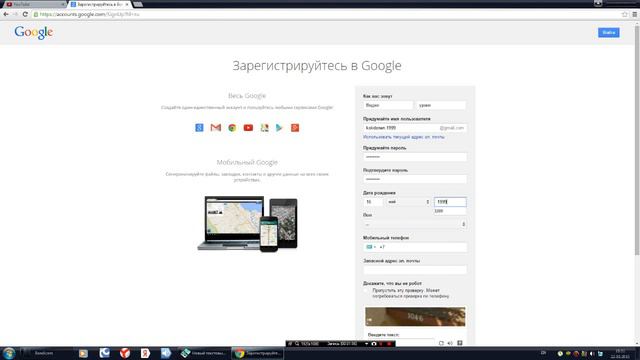Open the text document taskbar item

pyautogui.click(x=203, y=353)
